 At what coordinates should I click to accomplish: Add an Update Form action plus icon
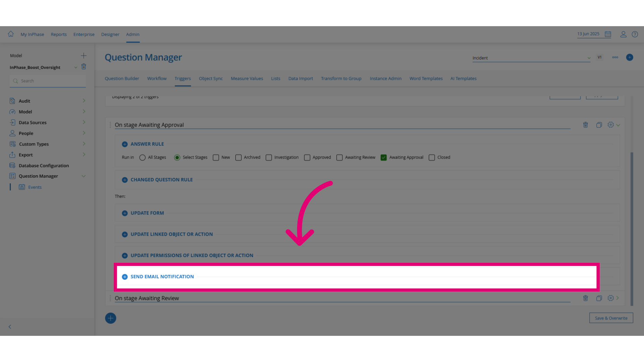click(x=125, y=213)
